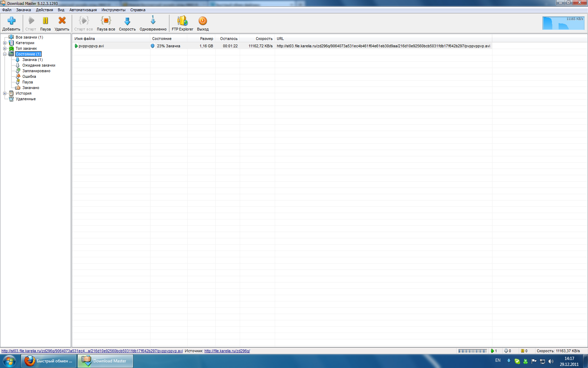588x368 pixels.
Task: Select the Закачано tree item
Action: coord(31,88)
